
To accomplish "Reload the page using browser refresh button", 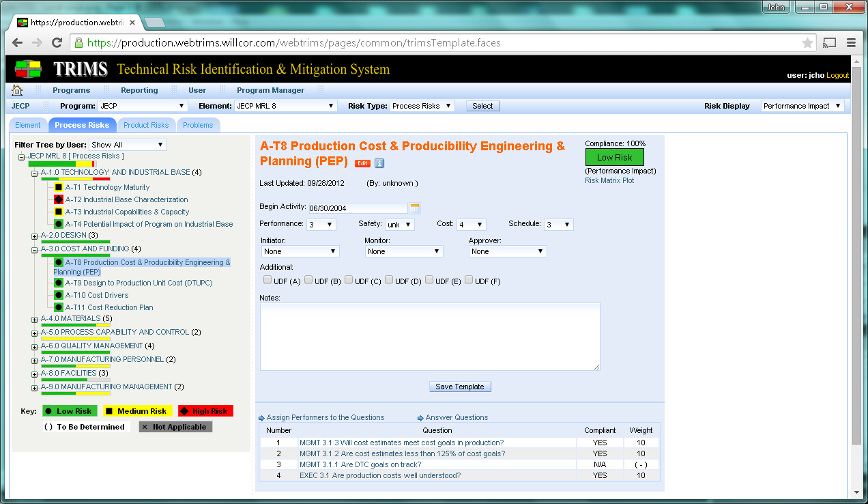I will pos(57,42).
